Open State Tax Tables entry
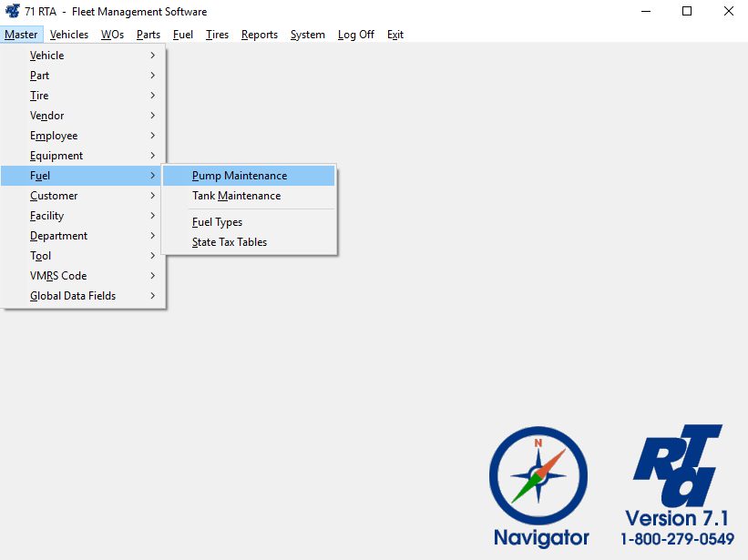Image resolution: width=748 pixels, height=560 pixels. coord(230,242)
